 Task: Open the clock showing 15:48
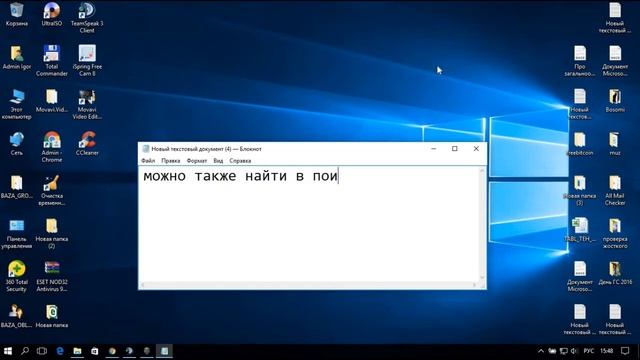click(x=607, y=351)
